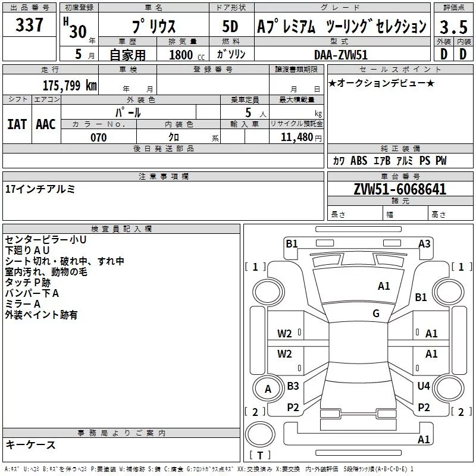This screenshot has height=476, width=476.
Task: Select the キーケース office notice text
Action: click(30, 445)
